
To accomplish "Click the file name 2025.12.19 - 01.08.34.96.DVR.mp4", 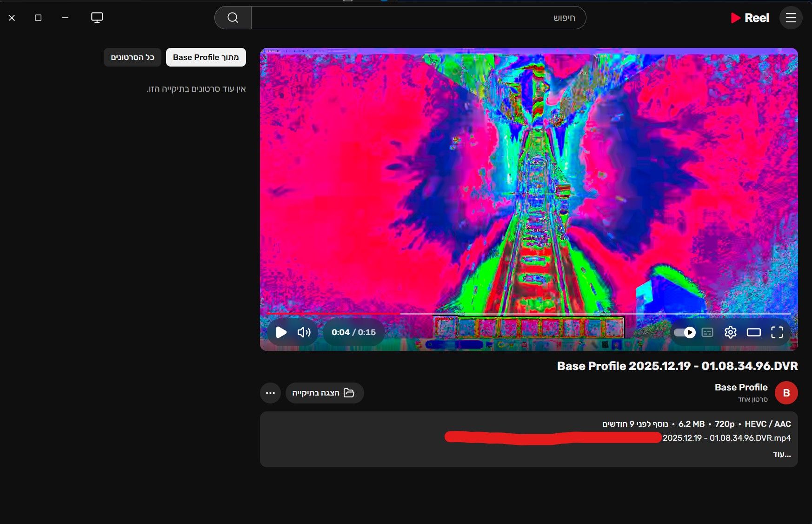I will click(726, 438).
